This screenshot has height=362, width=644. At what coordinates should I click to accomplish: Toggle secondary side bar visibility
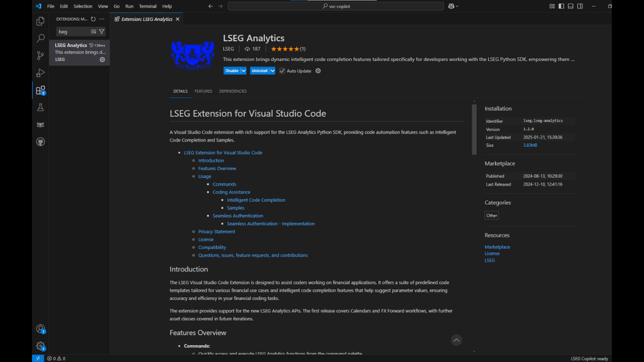point(580,6)
